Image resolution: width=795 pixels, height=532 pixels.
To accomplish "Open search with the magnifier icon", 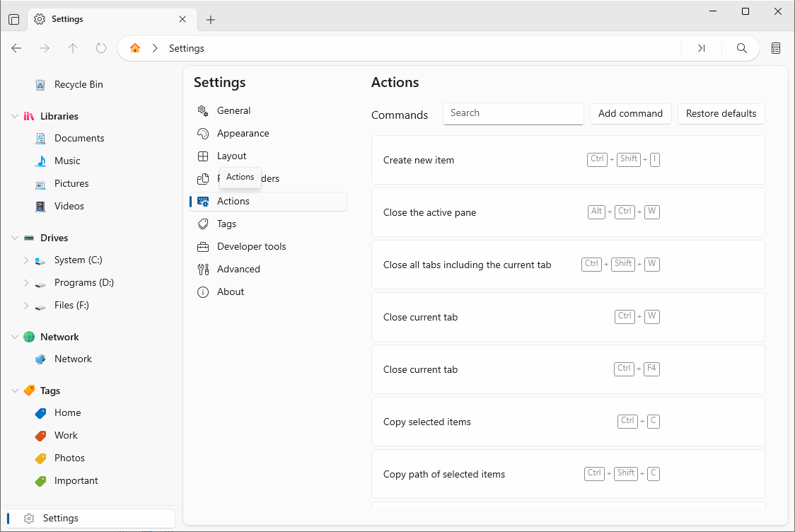I will click(x=742, y=48).
